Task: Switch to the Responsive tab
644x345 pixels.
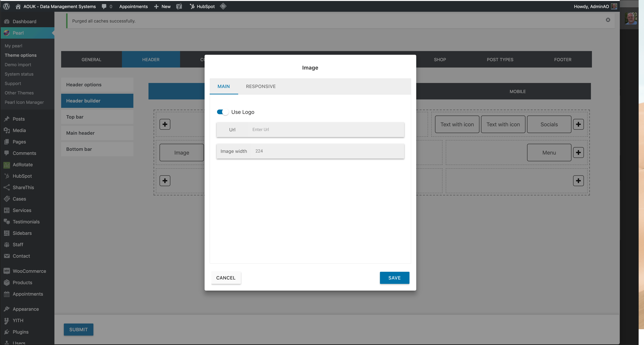Action: pos(261,86)
